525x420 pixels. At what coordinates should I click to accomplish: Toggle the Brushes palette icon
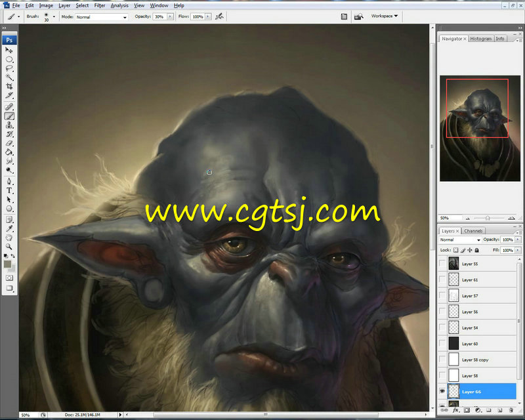click(344, 16)
